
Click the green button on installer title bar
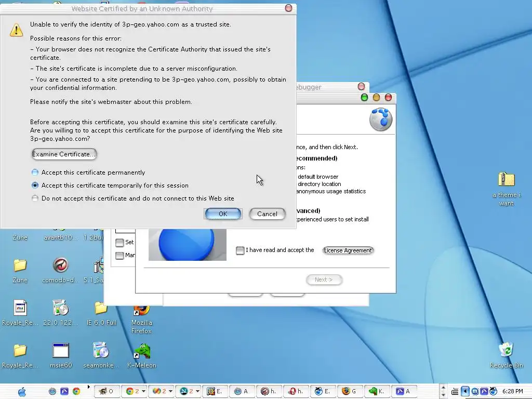pyautogui.click(x=364, y=98)
